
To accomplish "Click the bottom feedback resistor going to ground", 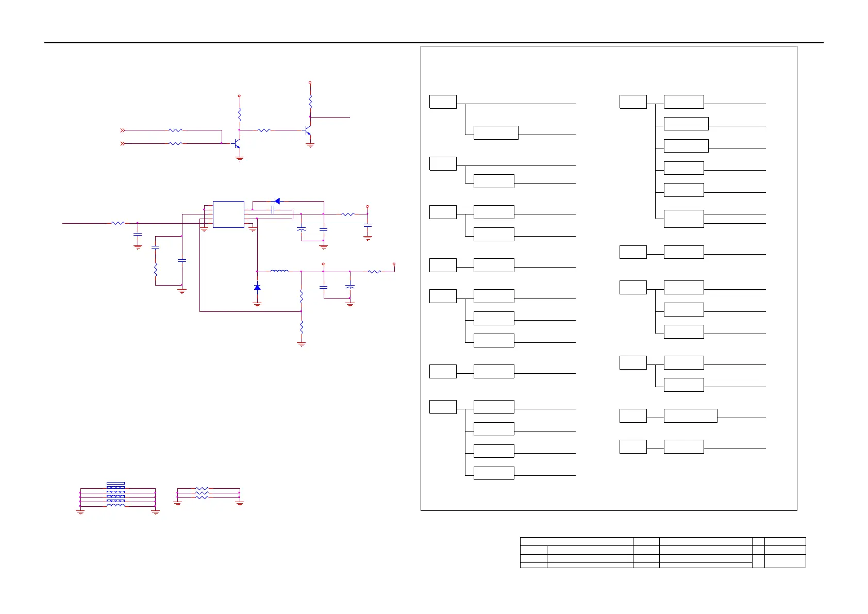I will pyautogui.click(x=302, y=327).
